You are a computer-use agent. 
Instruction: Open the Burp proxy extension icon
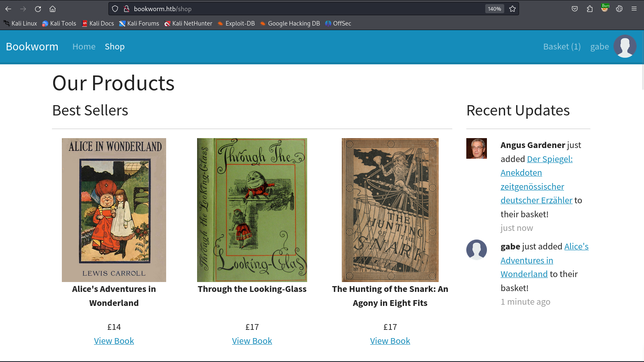pyautogui.click(x=605, y=8)
